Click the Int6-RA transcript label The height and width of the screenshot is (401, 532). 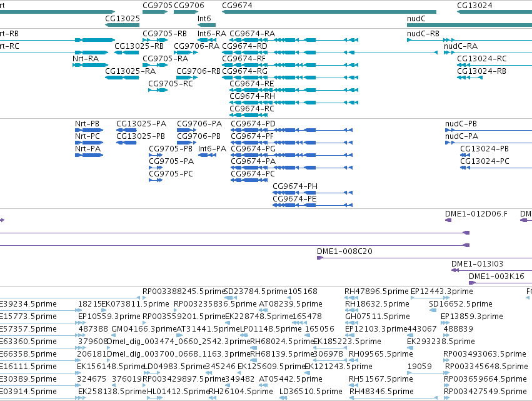tap(212, 34)
